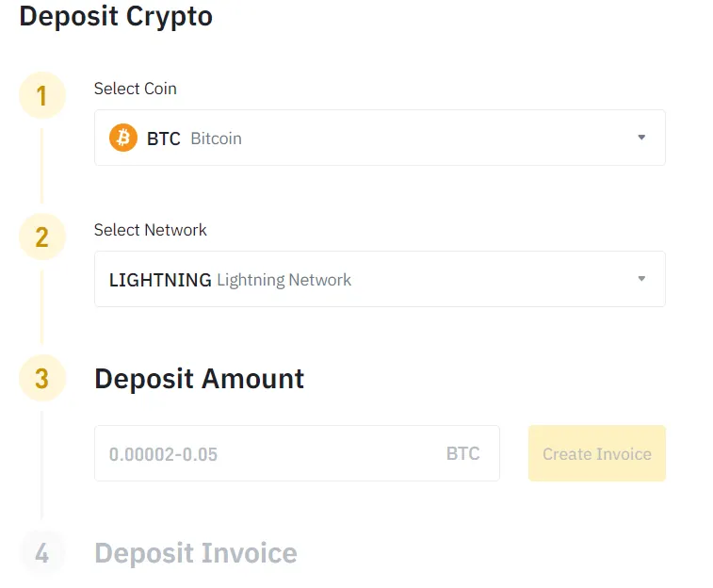Screen dimensions: 713x588
Task: Click the Deposit Amount heading
Action: 200,379
